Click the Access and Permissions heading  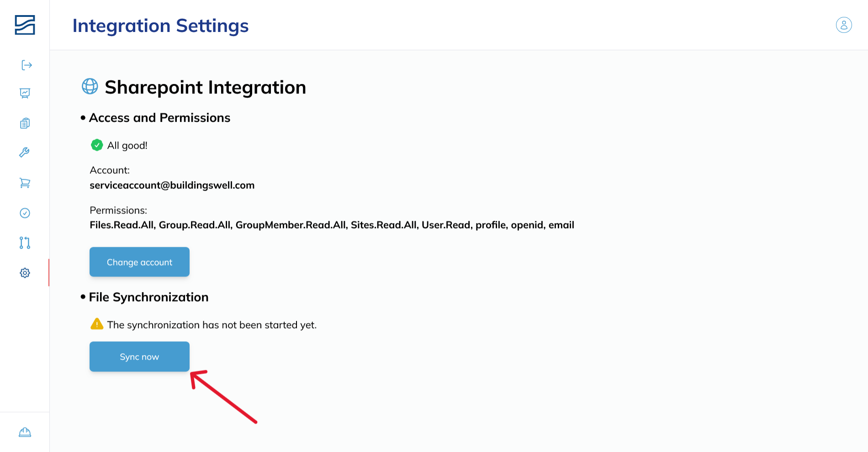159,117
